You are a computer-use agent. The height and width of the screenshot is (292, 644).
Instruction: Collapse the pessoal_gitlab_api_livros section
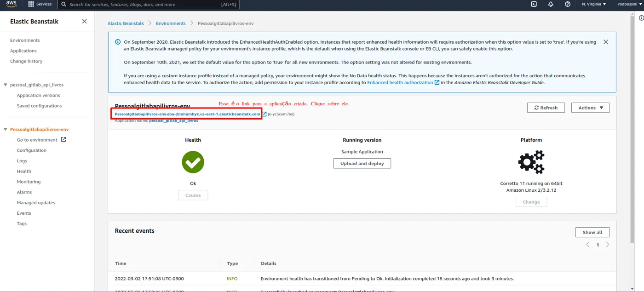[x=6, y=85]
